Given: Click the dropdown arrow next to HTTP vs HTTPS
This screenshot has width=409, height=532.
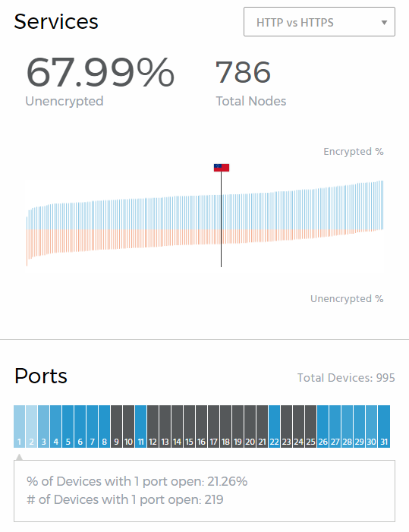Looking at the screenshot, I should pos(384,23).
